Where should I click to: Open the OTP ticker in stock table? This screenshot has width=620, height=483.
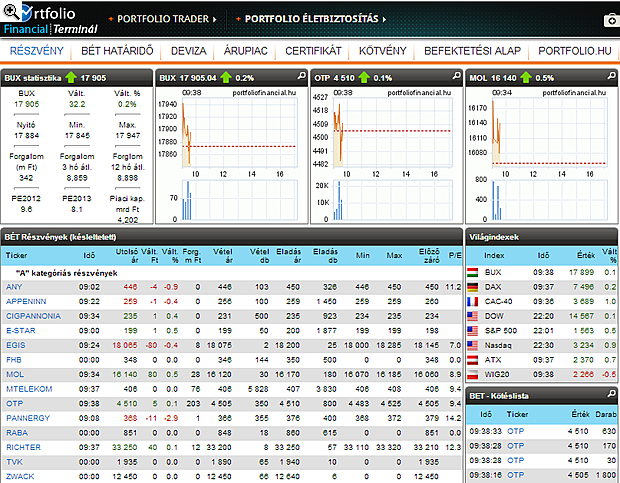point(14,404)
